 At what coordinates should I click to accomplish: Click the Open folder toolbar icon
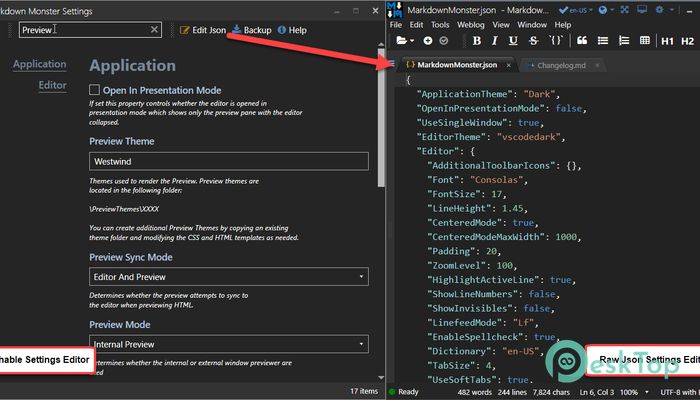402,41
